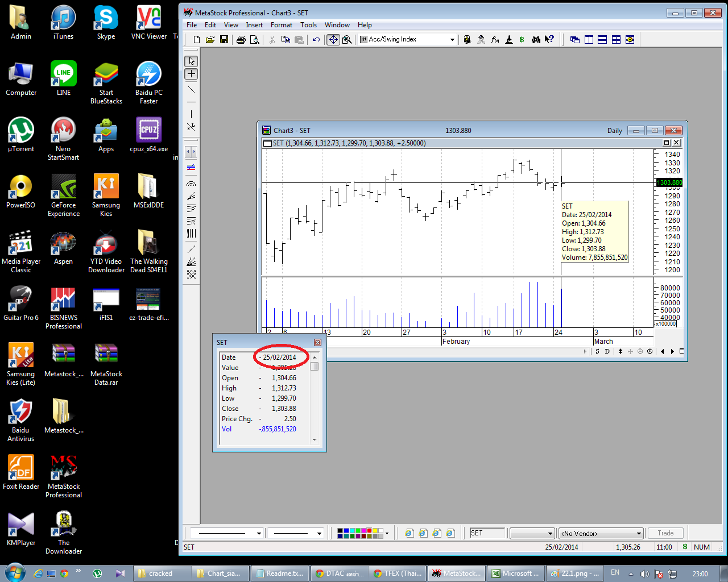The width and height of the screenshot is (728, 582).
Task: Click the Cascade windows toolbar icon
Action: click(x=575, y=40)
